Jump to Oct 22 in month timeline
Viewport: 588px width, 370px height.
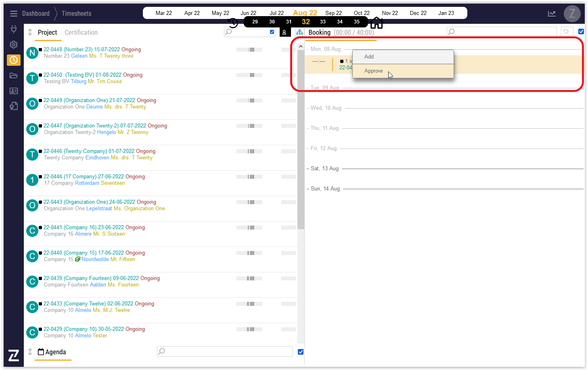pos(362,13)
